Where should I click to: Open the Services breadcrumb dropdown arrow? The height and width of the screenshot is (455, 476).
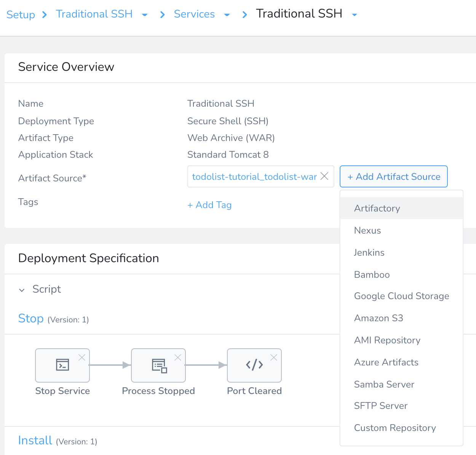[227, 15]
